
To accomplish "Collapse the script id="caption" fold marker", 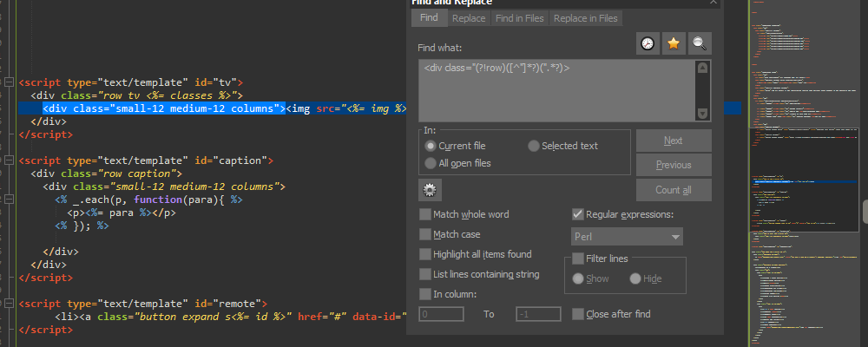I will 9,160.
